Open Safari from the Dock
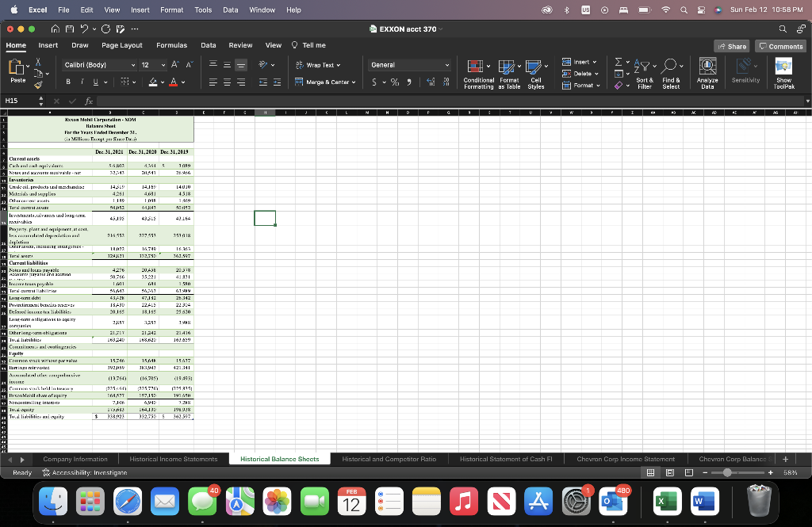The width and height of the screenshot is (812, 527). (x=128, y=502)
